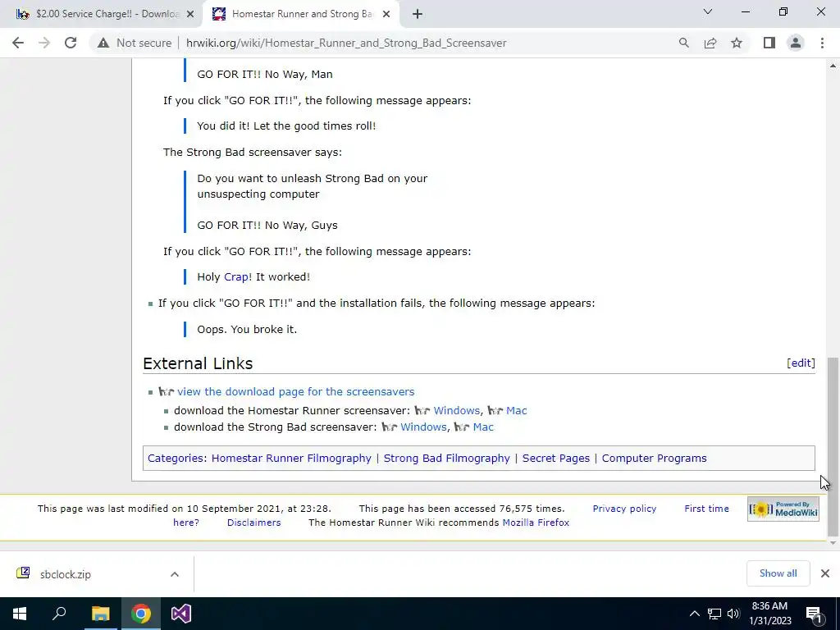The width and height of the screenshot is (840, 630).
Task: Go forward using the forward arrow
Action: (x=44, y=43)
